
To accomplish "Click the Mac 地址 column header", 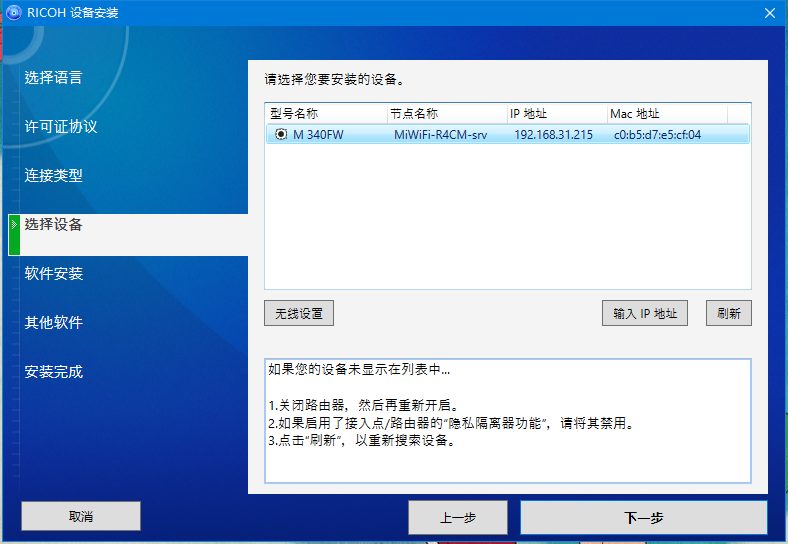I will click(x=667, y=114).
